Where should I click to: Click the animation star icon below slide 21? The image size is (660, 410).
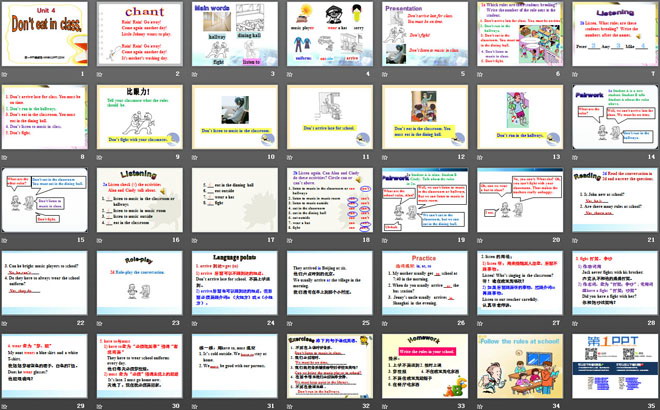[575, 240]
